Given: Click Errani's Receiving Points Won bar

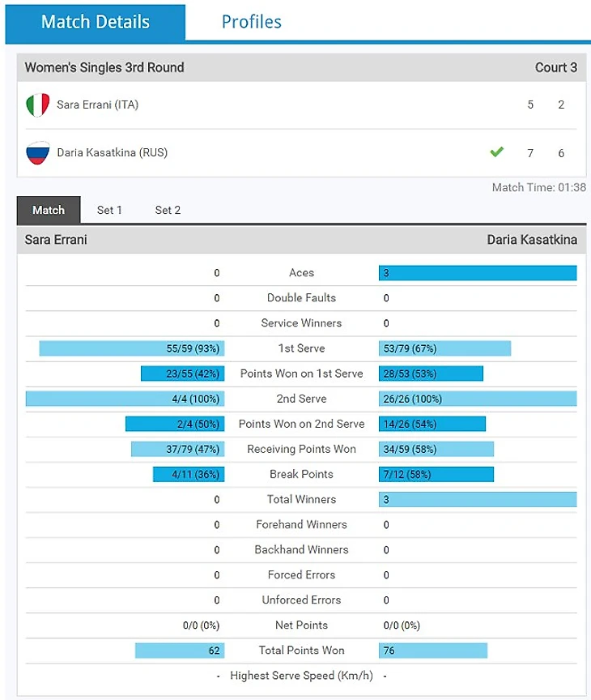Looking at the screenshot, I should [x=178, y=449].
